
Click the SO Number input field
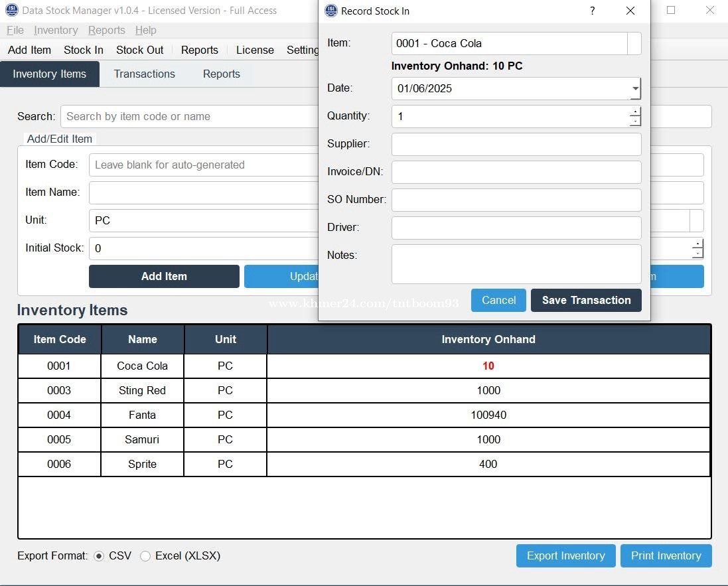click(516, 200)
